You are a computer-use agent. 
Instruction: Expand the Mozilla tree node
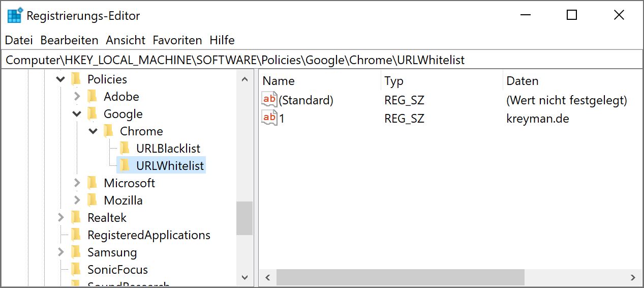click(77, 200)
